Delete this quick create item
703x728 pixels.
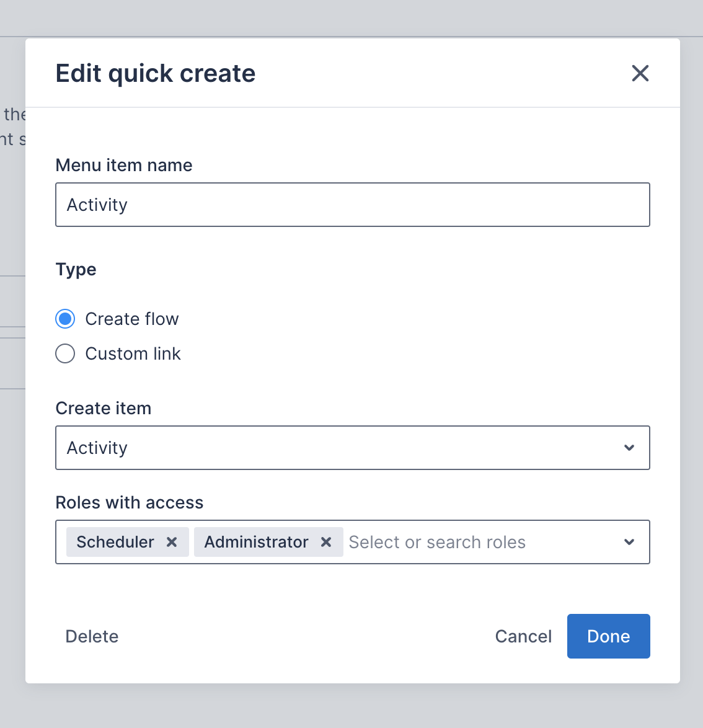91,636
